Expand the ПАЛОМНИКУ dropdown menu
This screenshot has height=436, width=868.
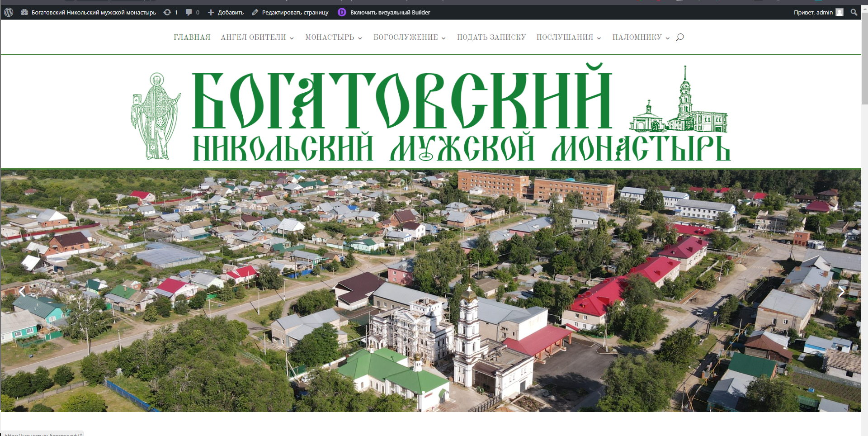point(641,38)
